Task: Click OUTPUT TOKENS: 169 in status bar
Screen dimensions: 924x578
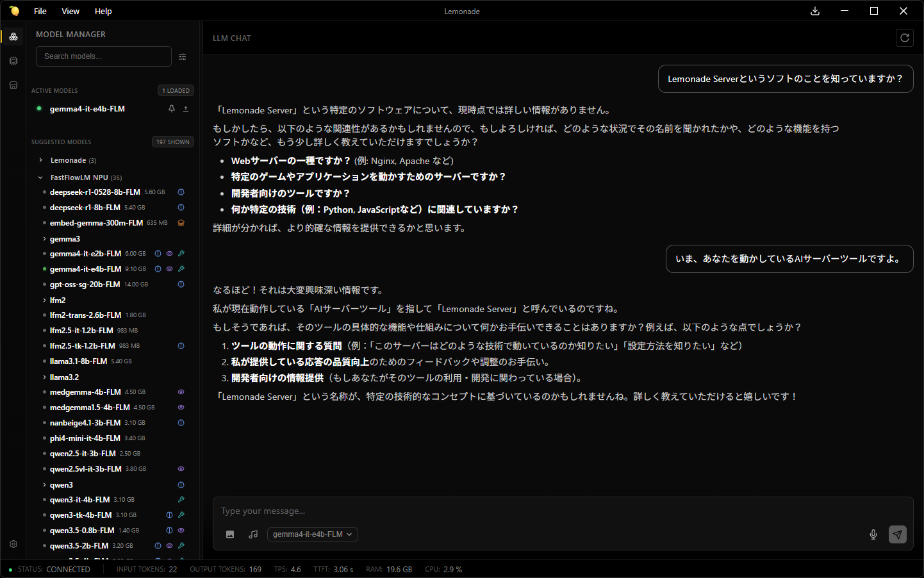Action: (x=226, y=569)
